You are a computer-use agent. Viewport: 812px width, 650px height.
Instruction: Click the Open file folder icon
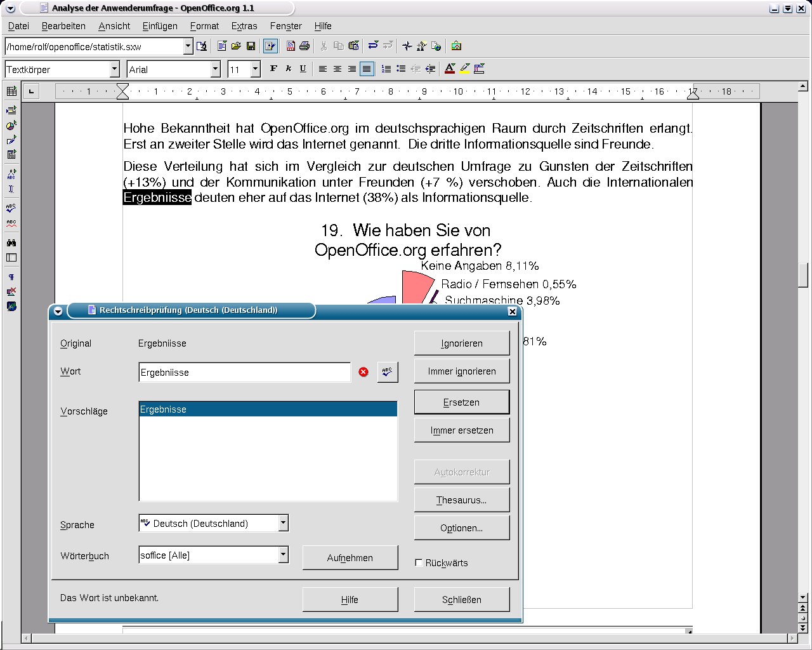(236, 46)
